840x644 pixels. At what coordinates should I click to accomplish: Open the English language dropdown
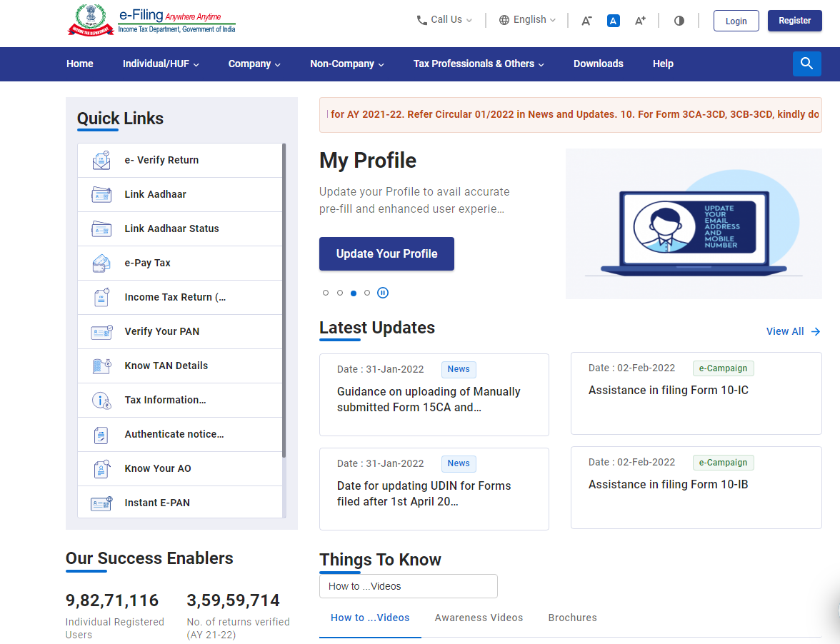(x=527, y=20)
